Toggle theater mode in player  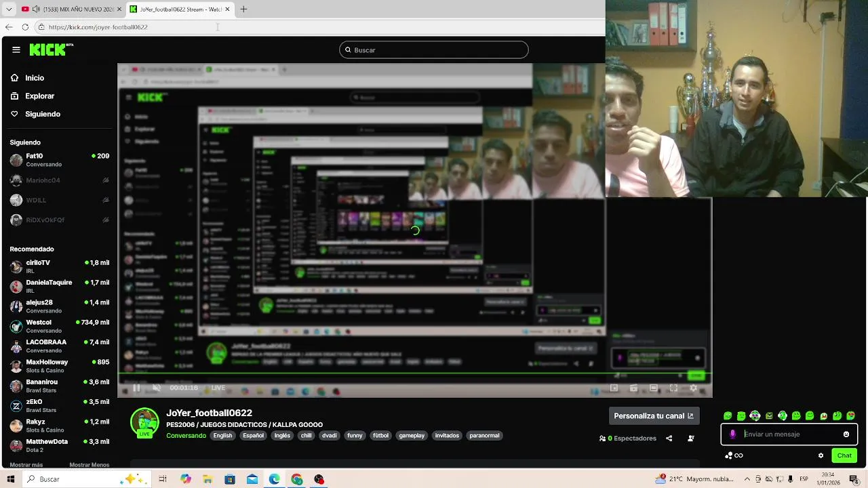coord(654,388)
